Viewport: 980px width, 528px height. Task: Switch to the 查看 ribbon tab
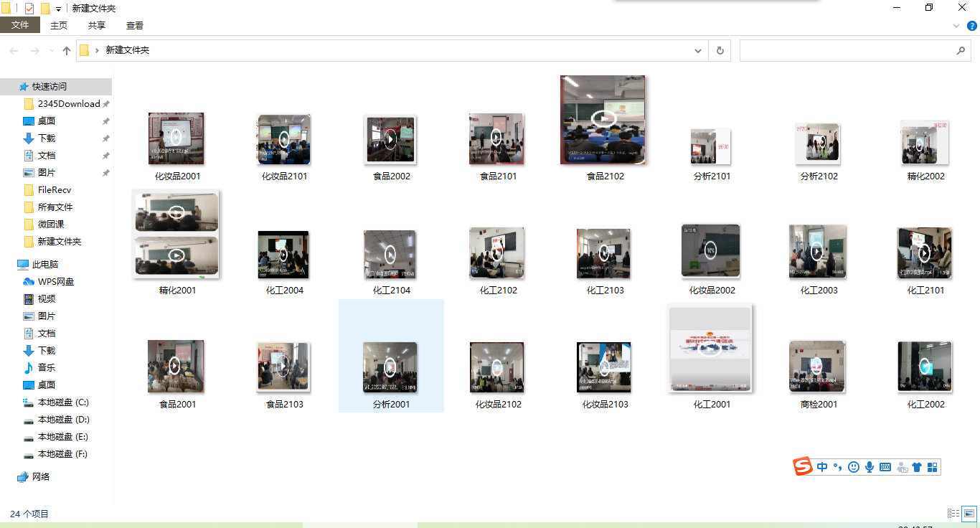[135, 26]
